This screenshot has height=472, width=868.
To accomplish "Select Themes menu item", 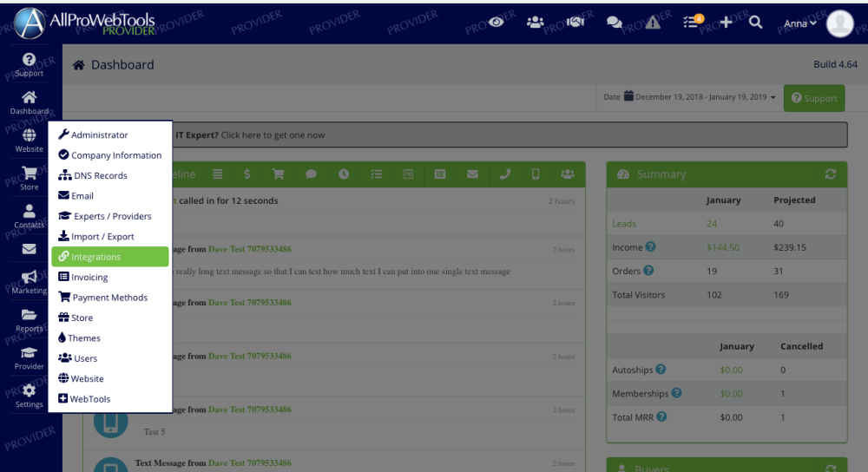I will (x=110, y=338).
